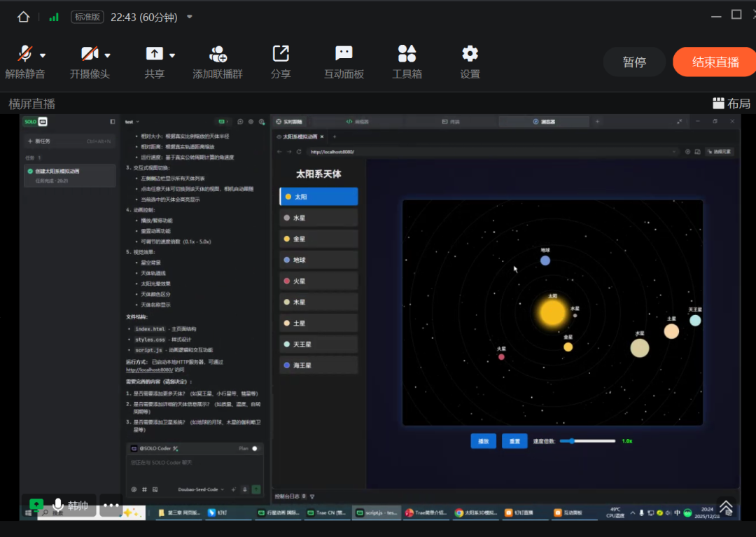Click the 韩帅 microphone participant button
This screenshot has width=756, height=537.
point(70,505)
